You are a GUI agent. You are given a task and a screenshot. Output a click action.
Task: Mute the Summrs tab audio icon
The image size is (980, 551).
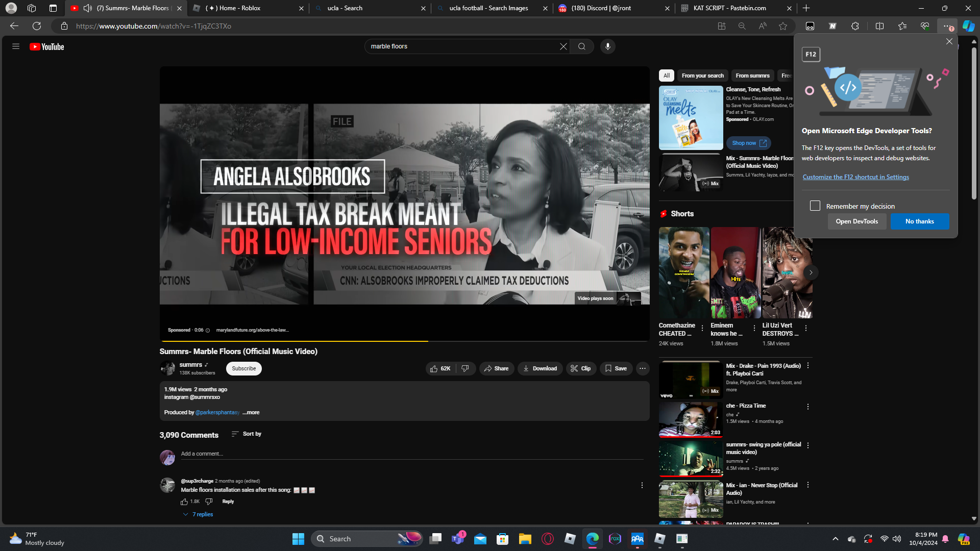[88, 8]
